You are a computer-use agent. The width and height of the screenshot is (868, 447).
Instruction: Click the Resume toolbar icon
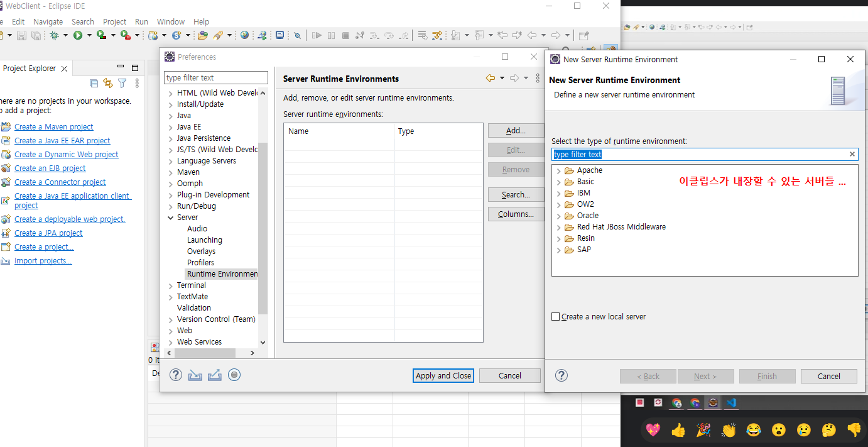click(x=317, y=36)
